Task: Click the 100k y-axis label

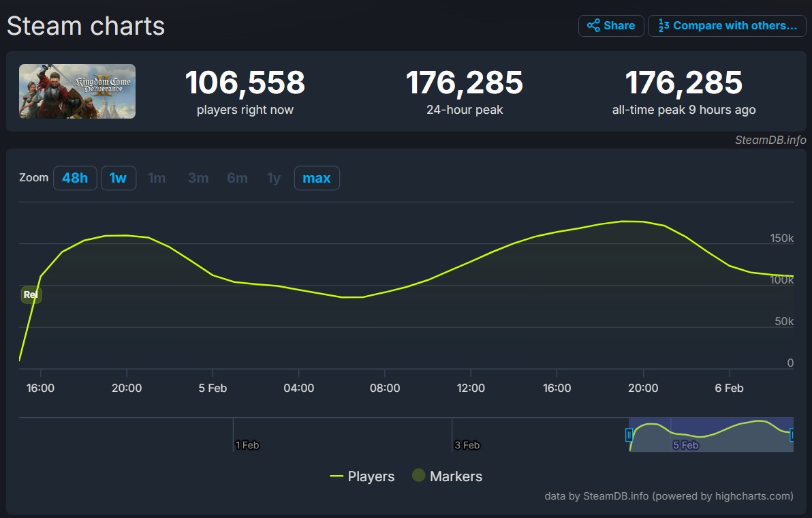Action: point(781,279)
